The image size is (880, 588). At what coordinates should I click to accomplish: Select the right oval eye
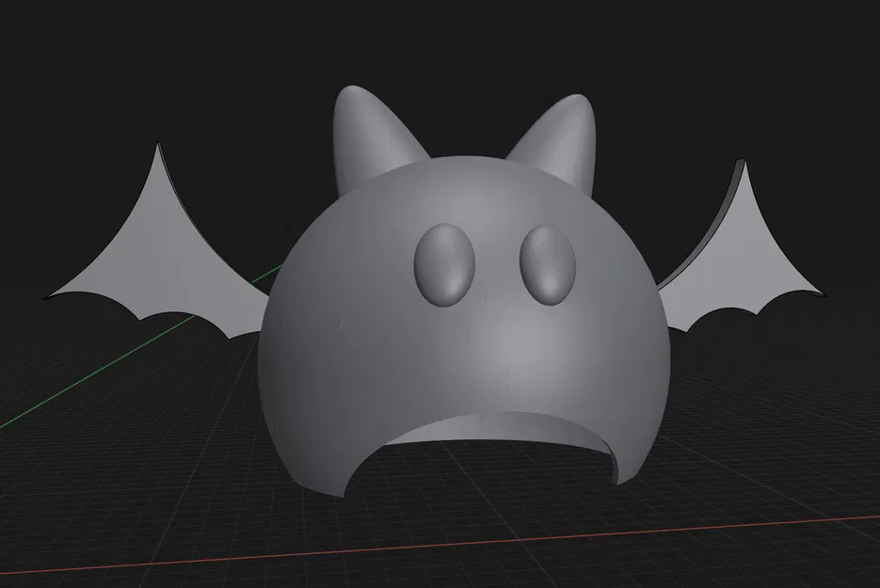click(548, 264)
